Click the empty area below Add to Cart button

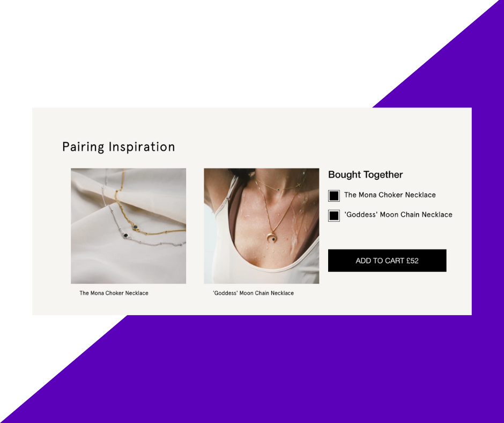(387, 291)
